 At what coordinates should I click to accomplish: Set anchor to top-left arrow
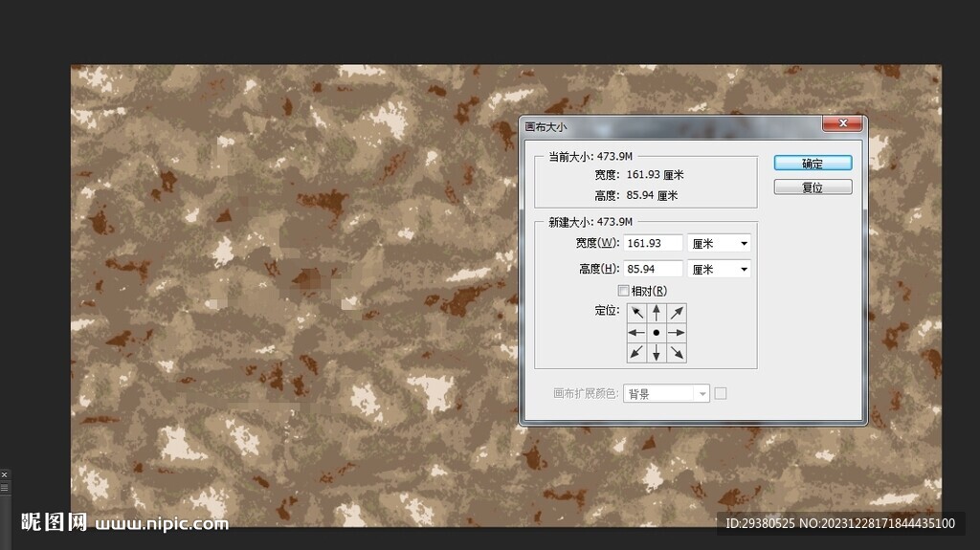pyautogui.click(x=636, y=312)
